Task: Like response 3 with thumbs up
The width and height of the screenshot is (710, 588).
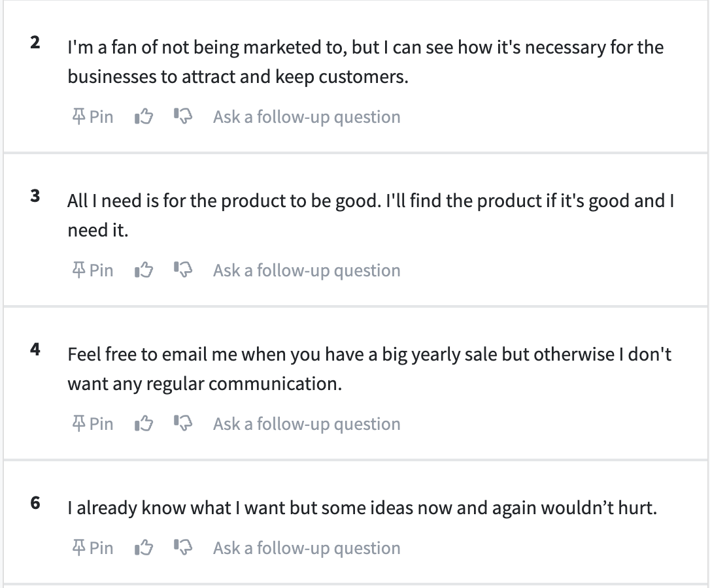Action: pyautogui.click(x=144, y=270)
